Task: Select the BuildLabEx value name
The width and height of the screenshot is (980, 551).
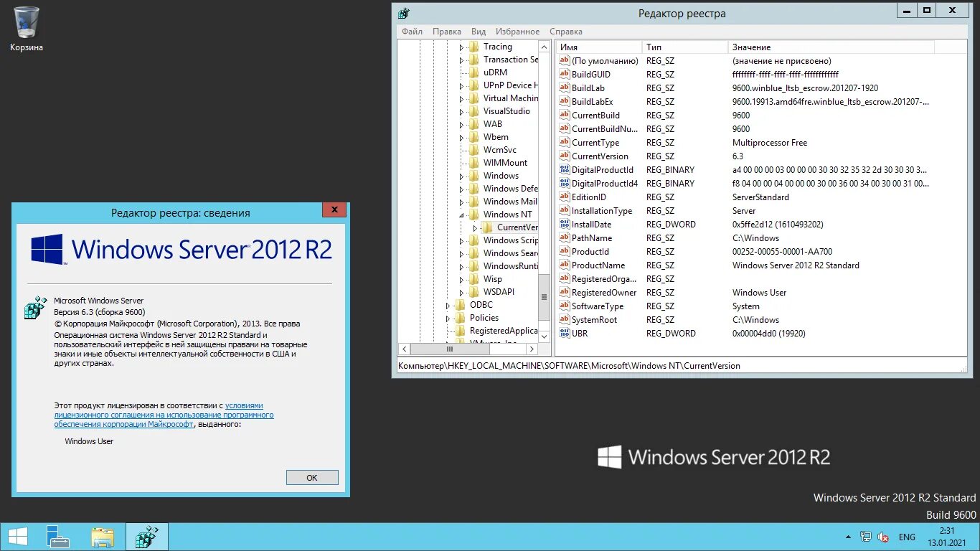Action: (592, 102)
